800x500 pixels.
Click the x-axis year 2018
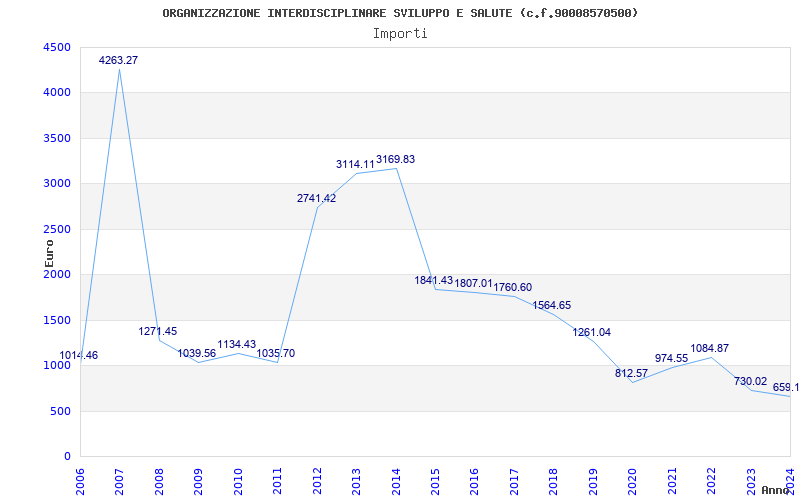(554, 482)
